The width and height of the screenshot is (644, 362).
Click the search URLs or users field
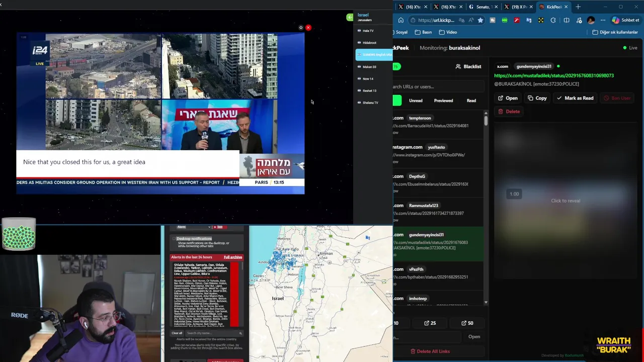(438, 86)
